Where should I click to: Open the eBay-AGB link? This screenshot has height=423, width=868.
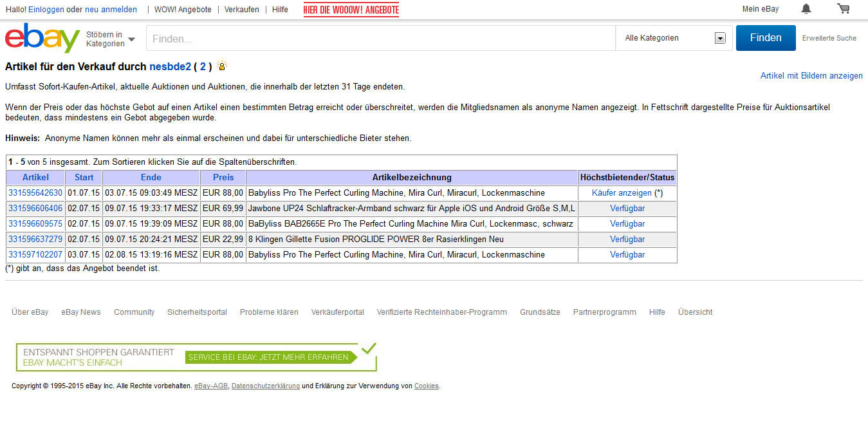point(211,386)
